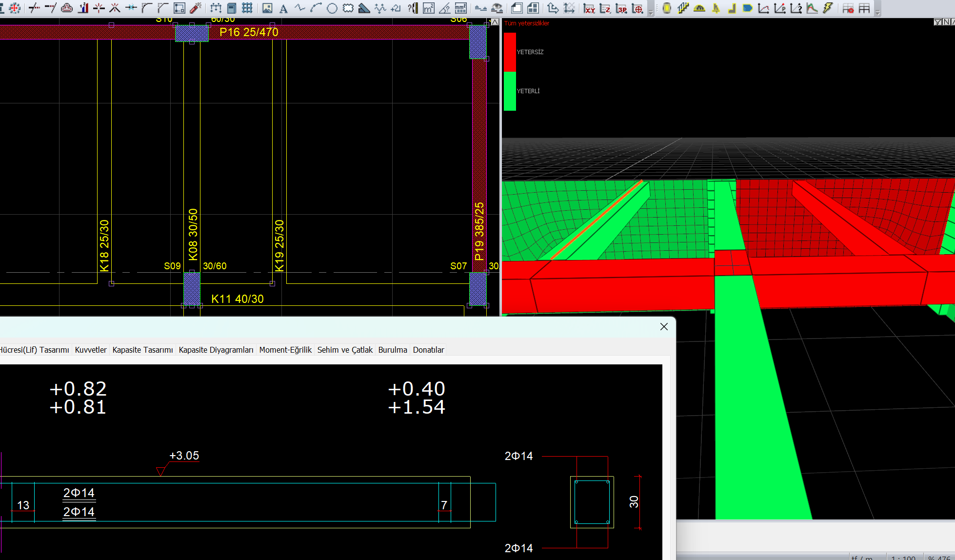The width and height of the screenshot is (955, 560).
Task: Open the Donatılar tab
Action: click(x=428, y=350)
